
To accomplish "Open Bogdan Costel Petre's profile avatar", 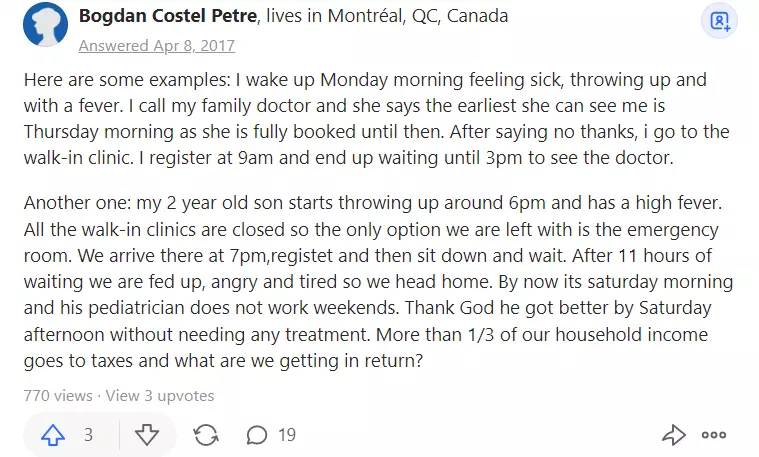I will (x=45, y=24).
